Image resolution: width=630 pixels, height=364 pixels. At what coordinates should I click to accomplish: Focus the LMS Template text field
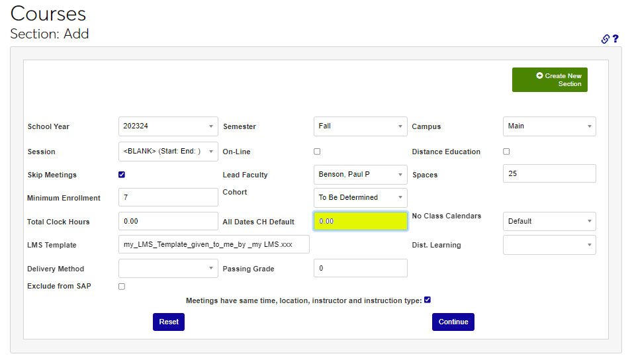tap(214, 245)
